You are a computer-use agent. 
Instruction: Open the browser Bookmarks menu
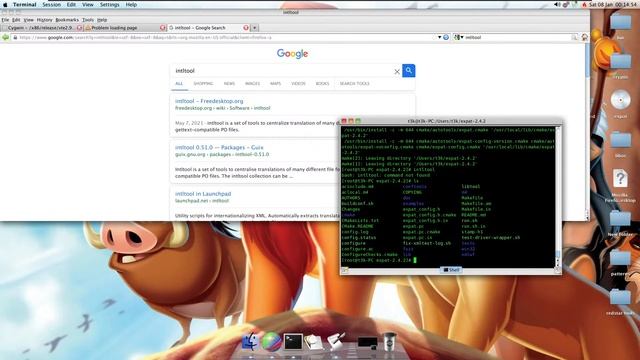coord(67,20)
